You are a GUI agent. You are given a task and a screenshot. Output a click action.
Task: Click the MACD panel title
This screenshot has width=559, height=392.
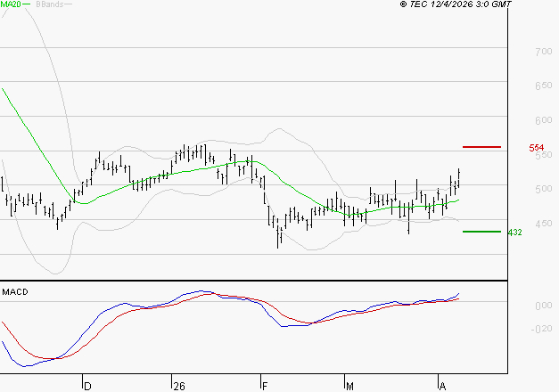coord(16,291)
